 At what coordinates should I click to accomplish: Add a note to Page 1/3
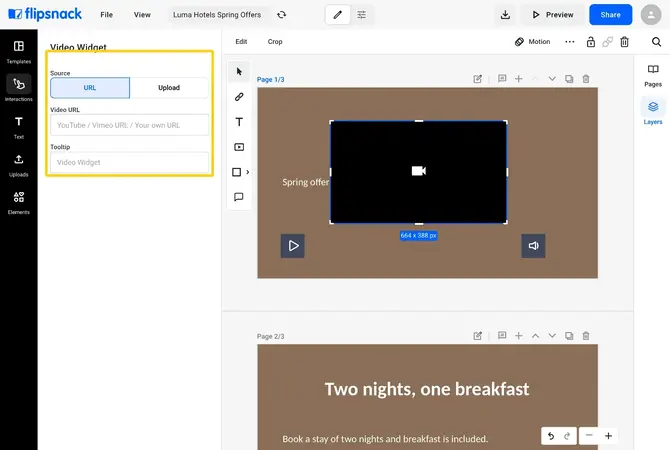[x=502, y=79]
